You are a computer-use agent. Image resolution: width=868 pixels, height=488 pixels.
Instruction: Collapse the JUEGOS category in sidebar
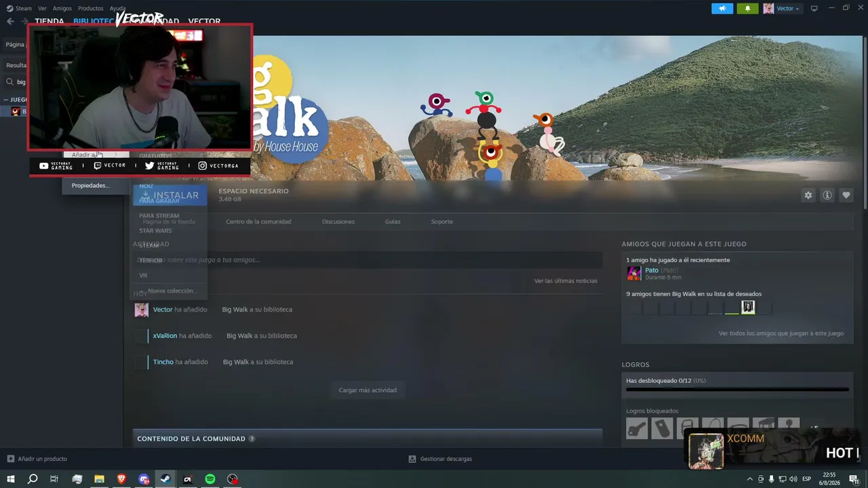pos(5,100)
